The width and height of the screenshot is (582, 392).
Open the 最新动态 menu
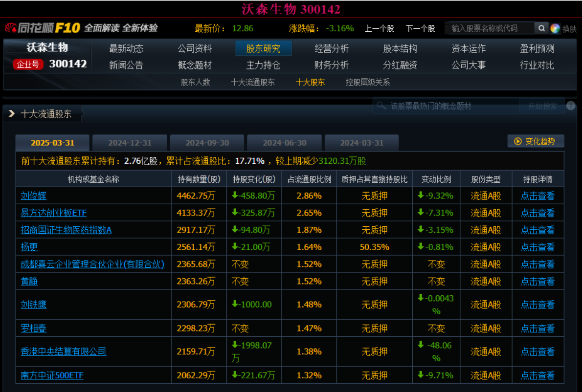126,48
